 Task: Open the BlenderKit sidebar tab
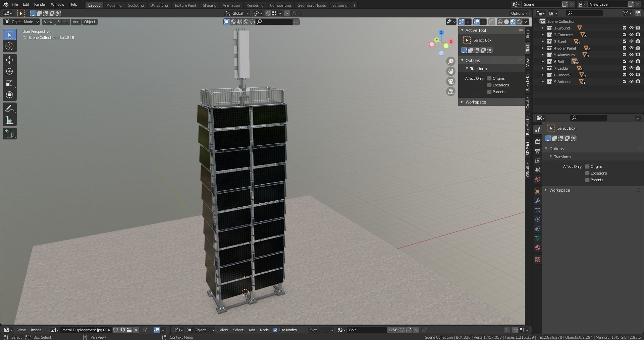point(527,81)
